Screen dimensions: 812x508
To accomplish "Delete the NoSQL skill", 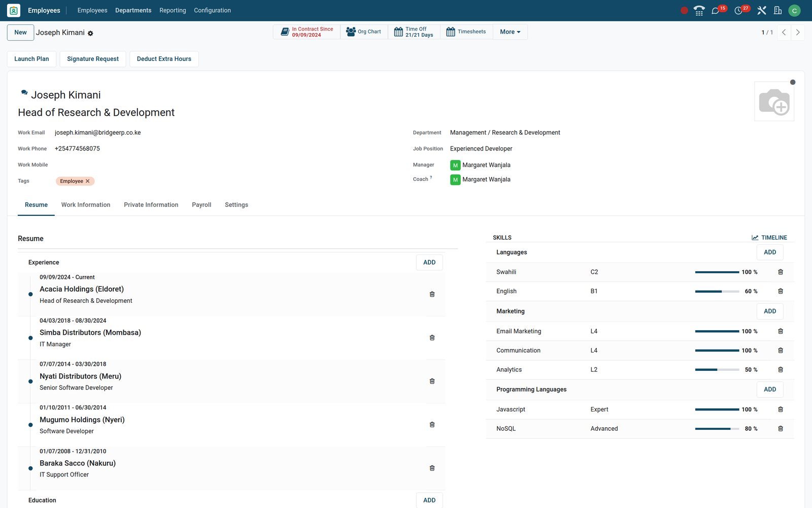I will [x=781, y=429].
